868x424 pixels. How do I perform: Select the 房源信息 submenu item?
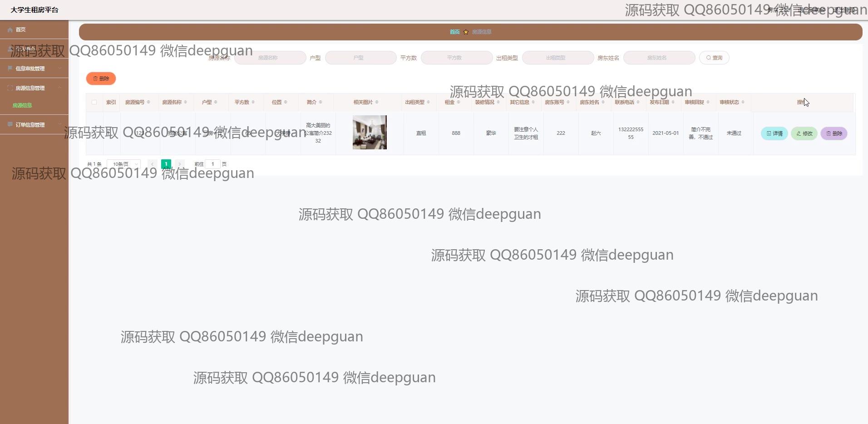pos(22,105)
